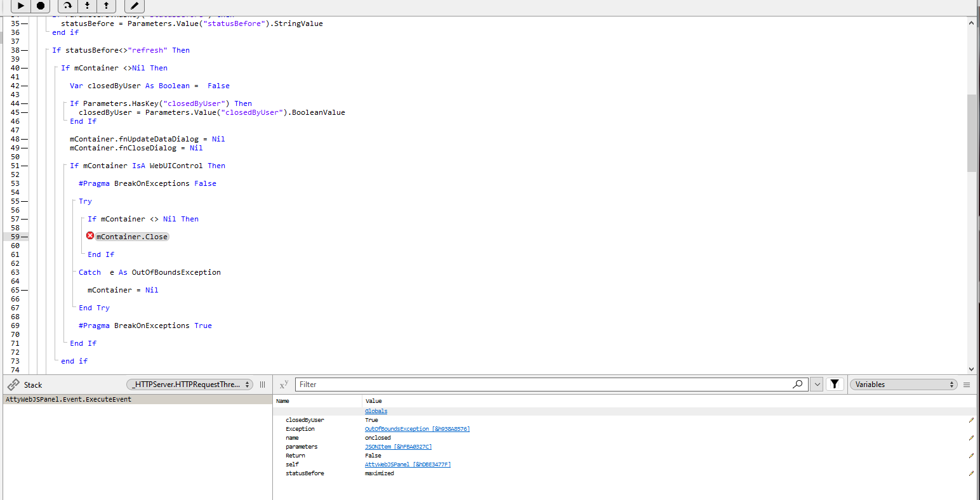Open the HTTPServer.HTTPRequestThread thread popup
Screen dimensions: 980x500
point(190,385)
